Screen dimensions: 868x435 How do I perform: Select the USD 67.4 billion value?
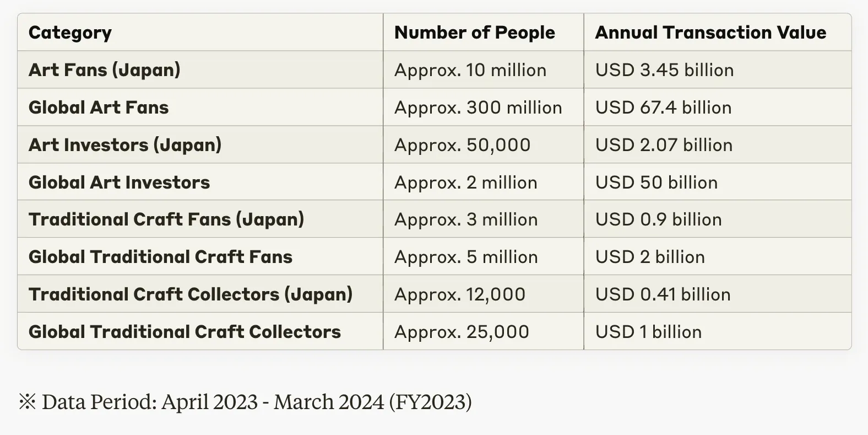(663, 108)
